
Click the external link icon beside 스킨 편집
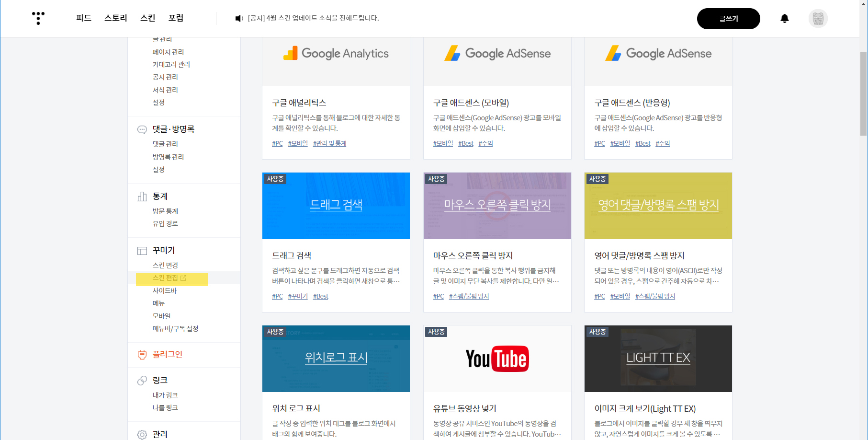coord(183,278)
